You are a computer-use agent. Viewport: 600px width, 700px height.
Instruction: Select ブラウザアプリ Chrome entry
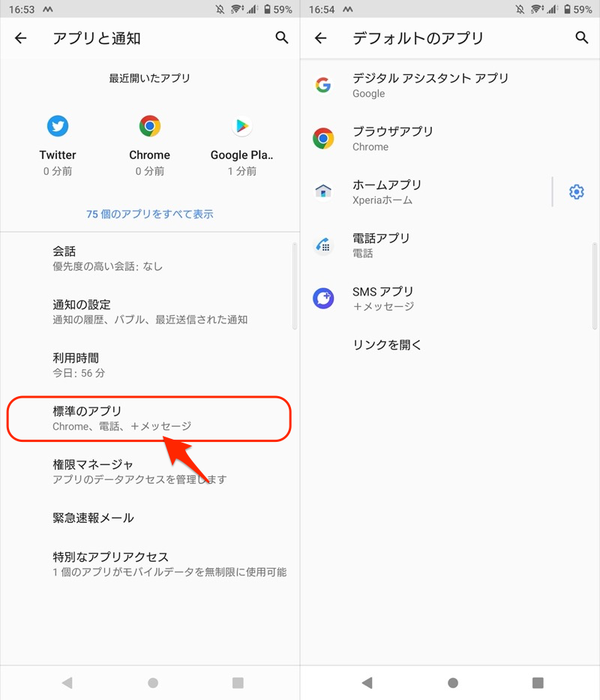(x=450, y=138)
